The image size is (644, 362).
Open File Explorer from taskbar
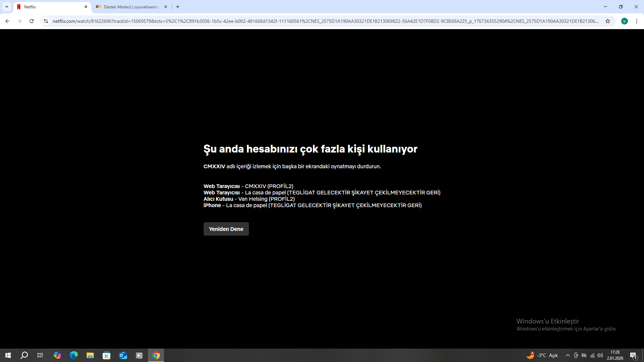[x=90, y=355]
